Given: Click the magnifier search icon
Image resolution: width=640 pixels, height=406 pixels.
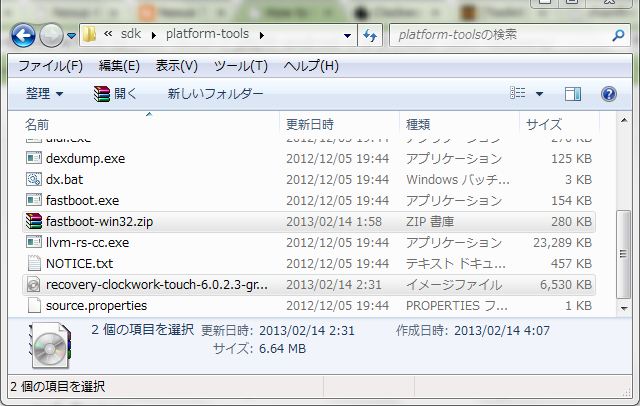Looking at the screenshot, I should click(619, 35).
